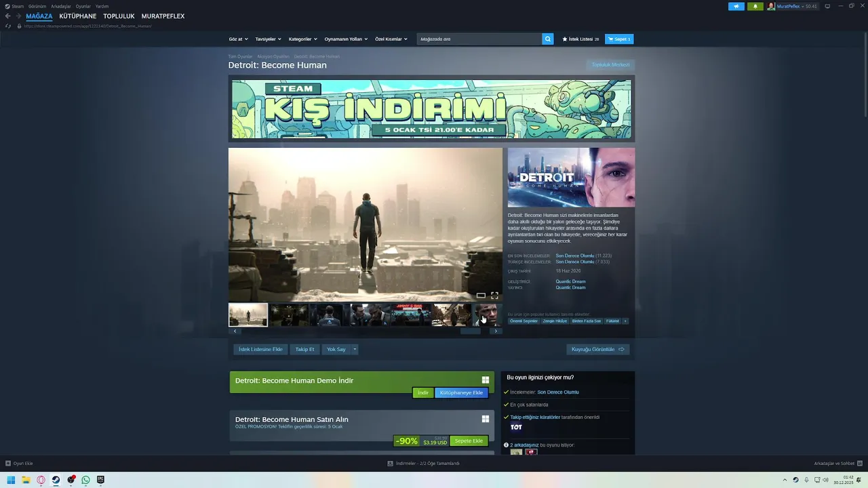868x488 pixels.
Task: Click the page's vertical scrollbar
Action: (x=865, y=75)
